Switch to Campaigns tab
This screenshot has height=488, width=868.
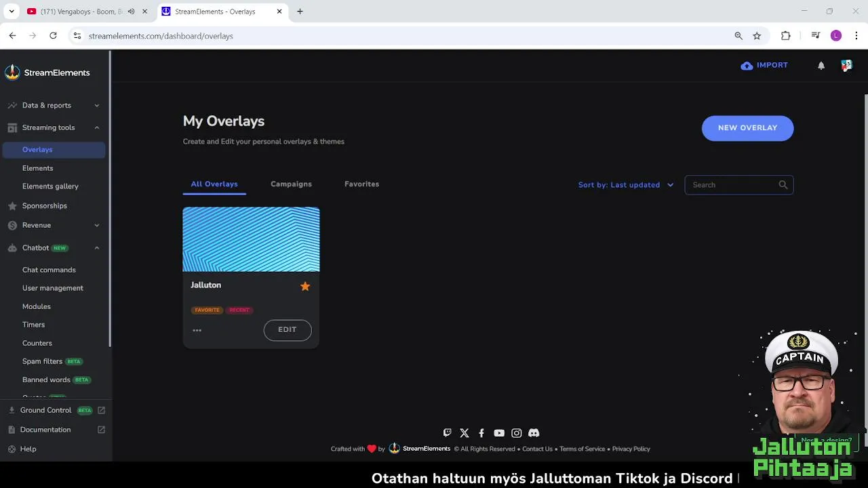coord(291,184)
